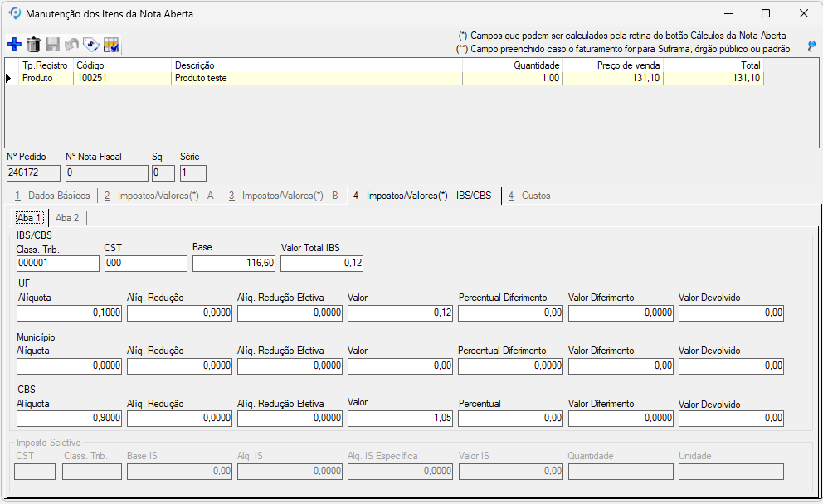Switch to the Aba 2 sub-tab
823x504 pixels.
tap(67, 217)
